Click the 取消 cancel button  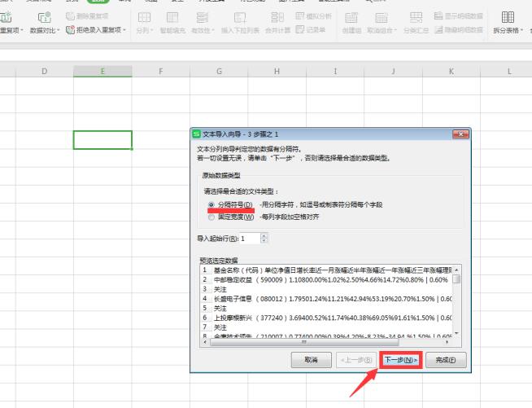[x=311, y=360]
